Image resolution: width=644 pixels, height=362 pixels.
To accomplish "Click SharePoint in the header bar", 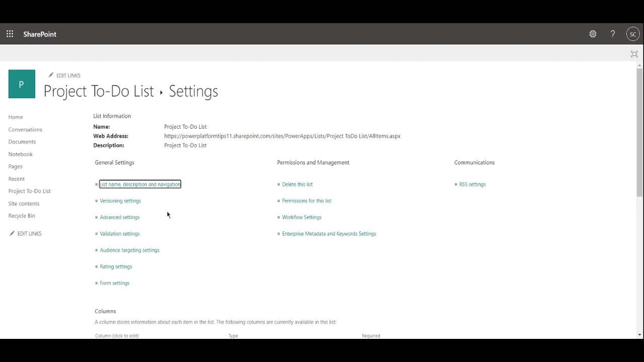I will click(x=40, y=34).
